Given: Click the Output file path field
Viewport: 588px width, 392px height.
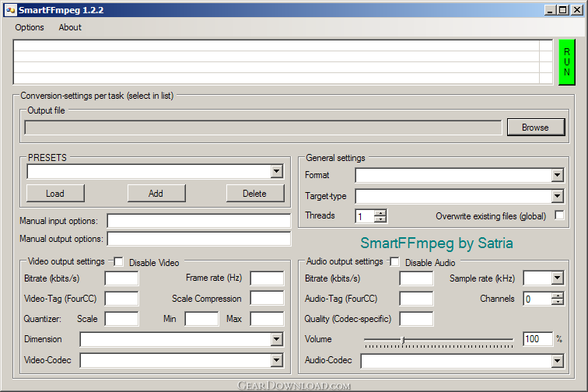Looking at the screenshot, I should [x=263, y=128].
